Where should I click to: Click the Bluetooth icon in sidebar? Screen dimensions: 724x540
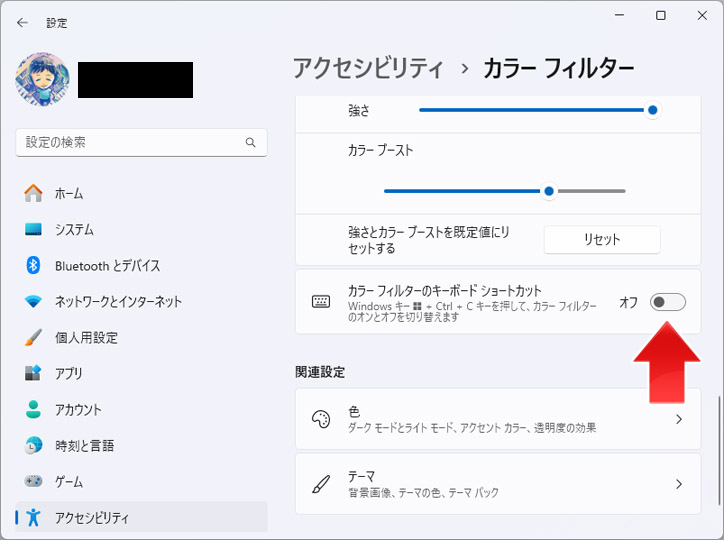point(33,265)
